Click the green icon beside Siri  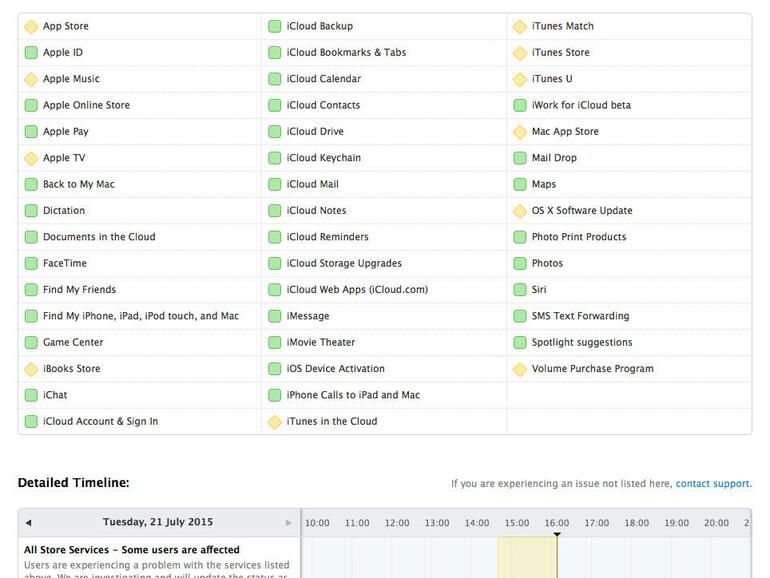pos(520,290)
